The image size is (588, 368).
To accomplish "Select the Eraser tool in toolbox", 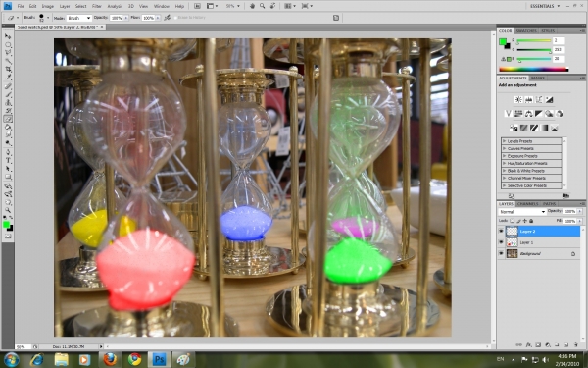I will 8,119.
